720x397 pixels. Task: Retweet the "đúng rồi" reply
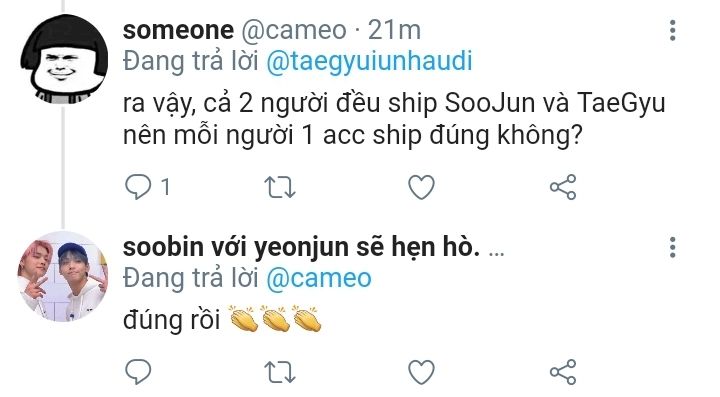pos(280,372)
